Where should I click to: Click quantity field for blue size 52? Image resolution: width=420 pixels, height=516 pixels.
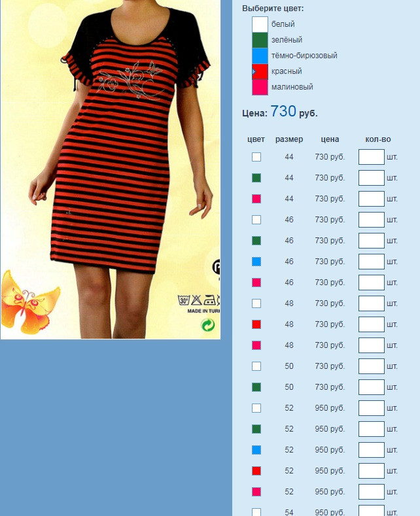point(372,450)
